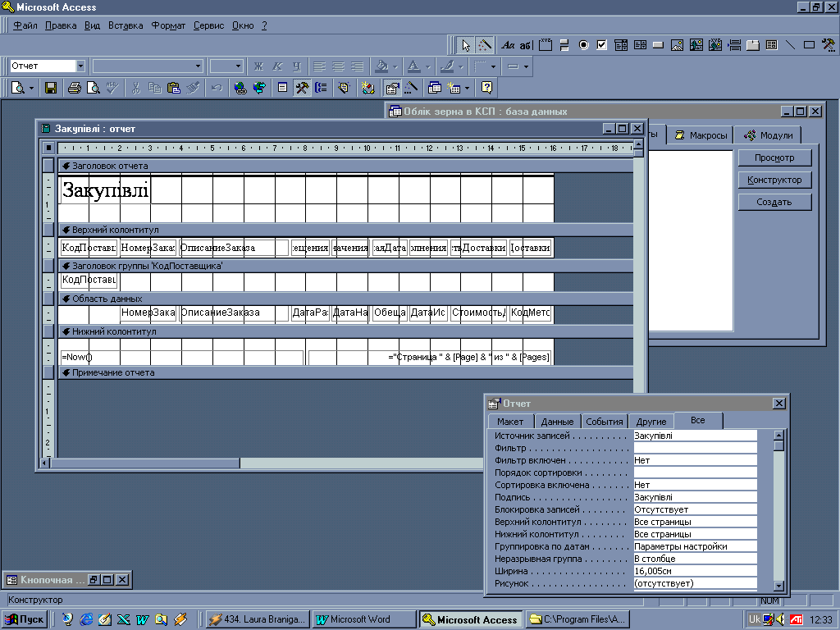
Task: Select the Option Button control tool
Action: point(584,45)
